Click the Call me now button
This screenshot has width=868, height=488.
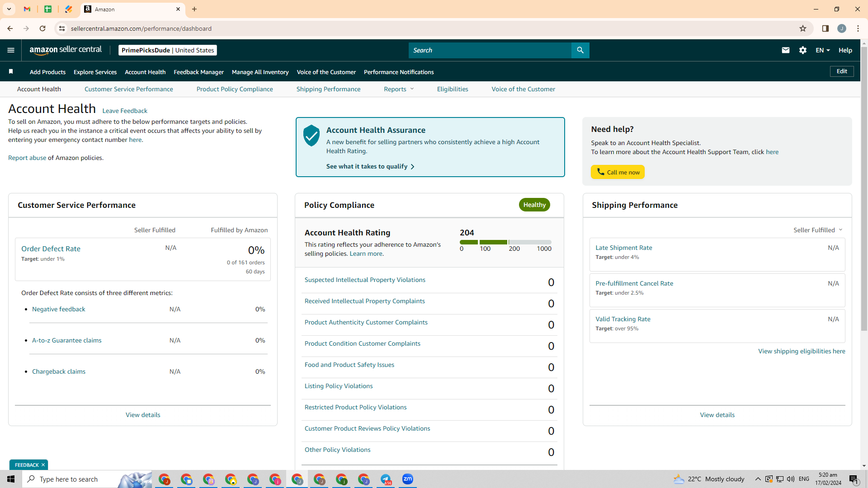click(x=618, y=172)
